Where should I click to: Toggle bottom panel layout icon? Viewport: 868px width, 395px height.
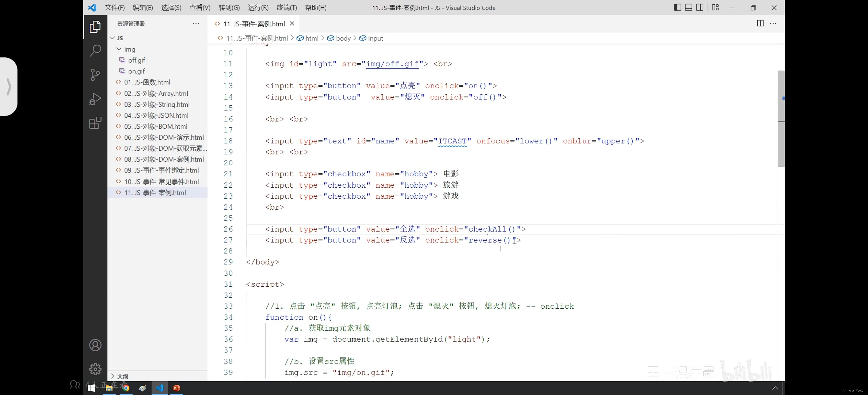click(x=689, y=7)
